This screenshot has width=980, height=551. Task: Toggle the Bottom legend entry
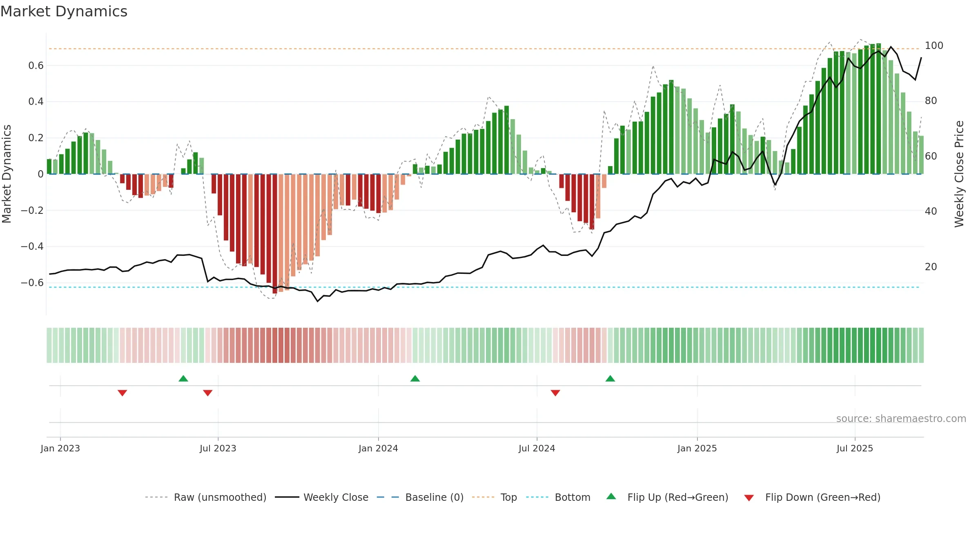click(x=558, y=497)
